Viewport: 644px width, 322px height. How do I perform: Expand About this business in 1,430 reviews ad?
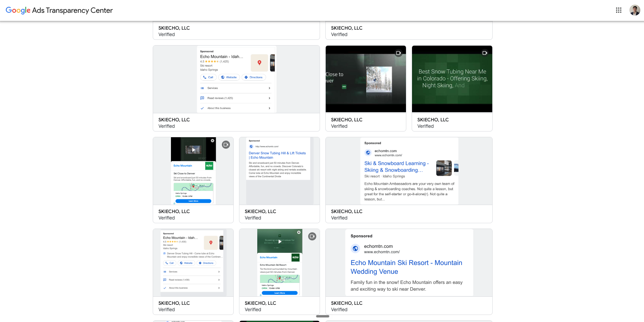pos(192,288)
